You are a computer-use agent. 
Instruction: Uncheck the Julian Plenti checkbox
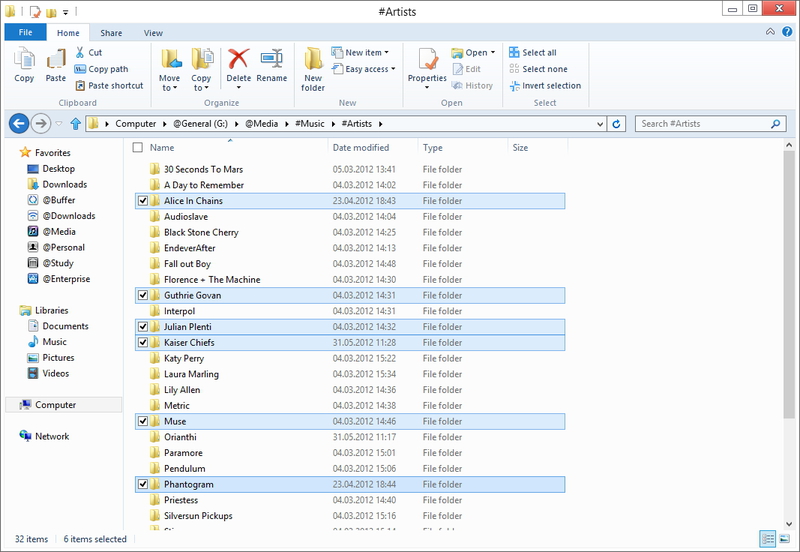click(143, 327)
